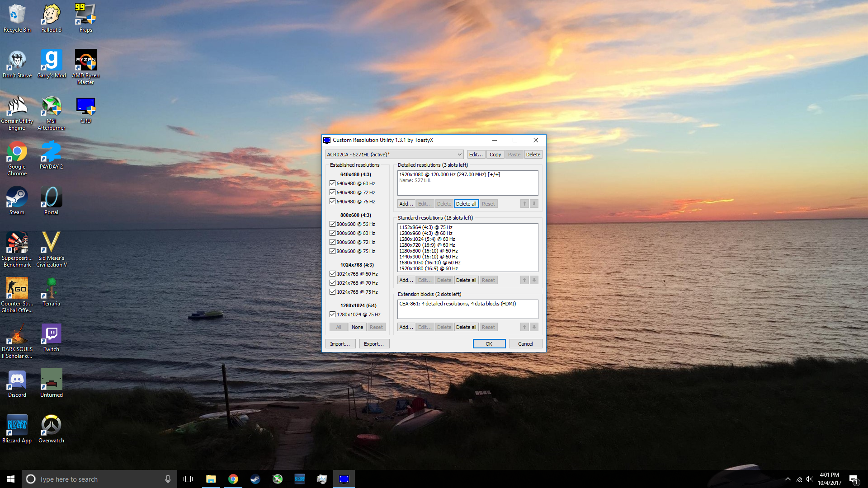Click the down arrow in Extension blocks section
Screen dimensions: 868x488
[534, 327]
